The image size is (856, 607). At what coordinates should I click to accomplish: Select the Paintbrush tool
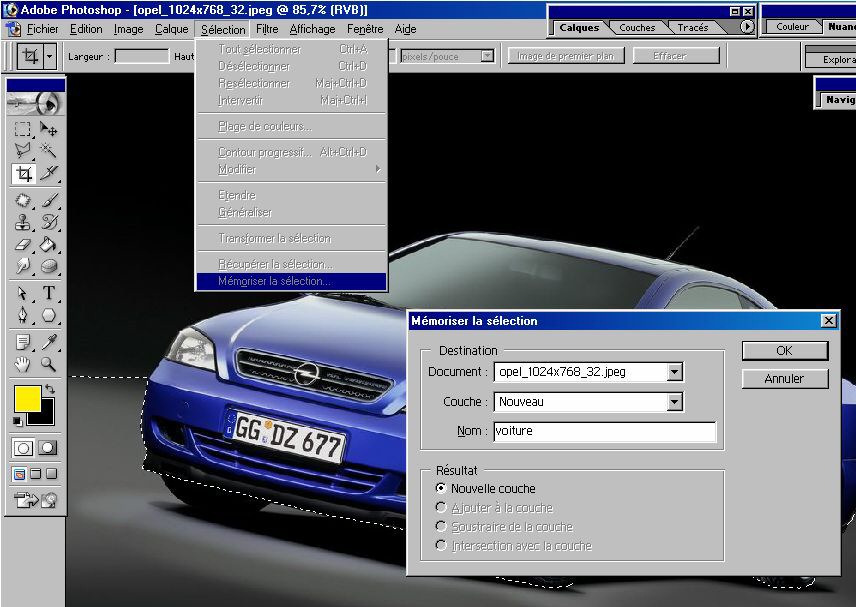point(49,200)
